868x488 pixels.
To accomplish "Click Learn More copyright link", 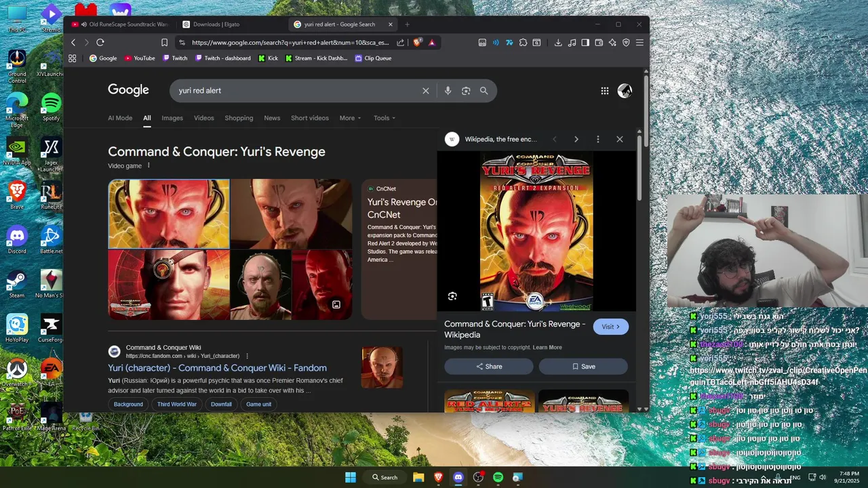I will 547,348.
